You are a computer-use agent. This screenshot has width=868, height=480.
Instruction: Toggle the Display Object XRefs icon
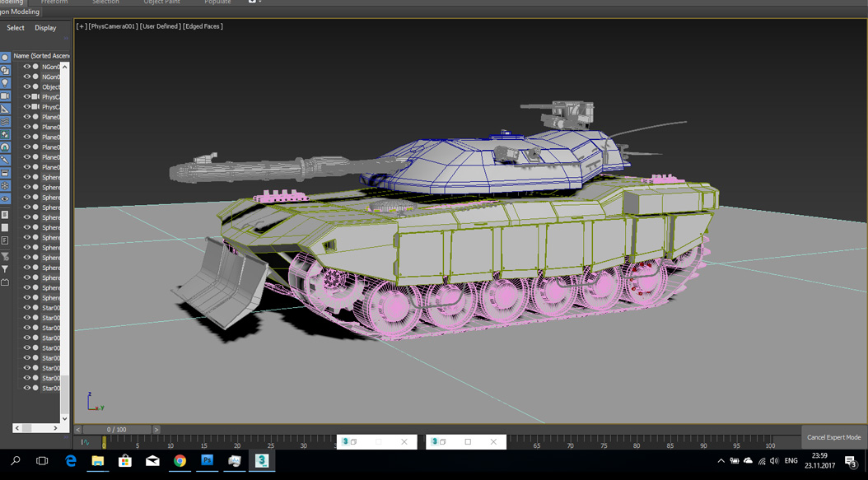(x=5, y=147)
